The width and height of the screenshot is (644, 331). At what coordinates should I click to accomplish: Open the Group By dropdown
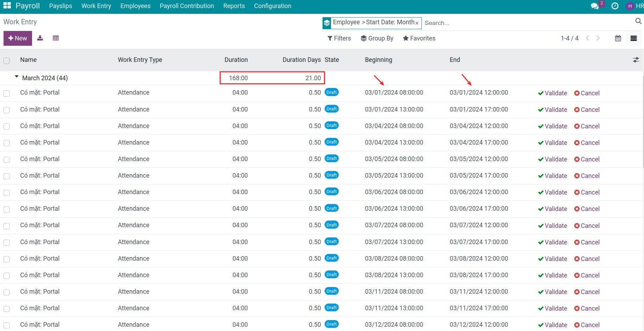[377, 38]
